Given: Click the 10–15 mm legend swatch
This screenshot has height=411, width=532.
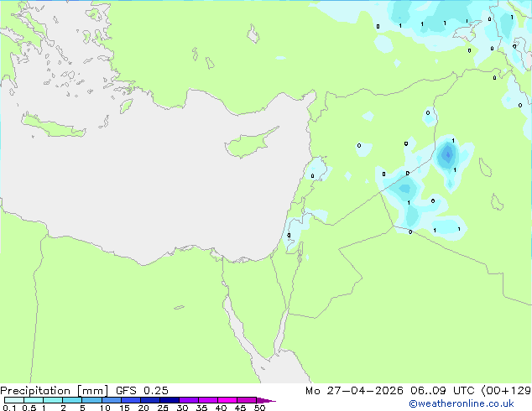Looking at the screenshot, I should 112,400.
